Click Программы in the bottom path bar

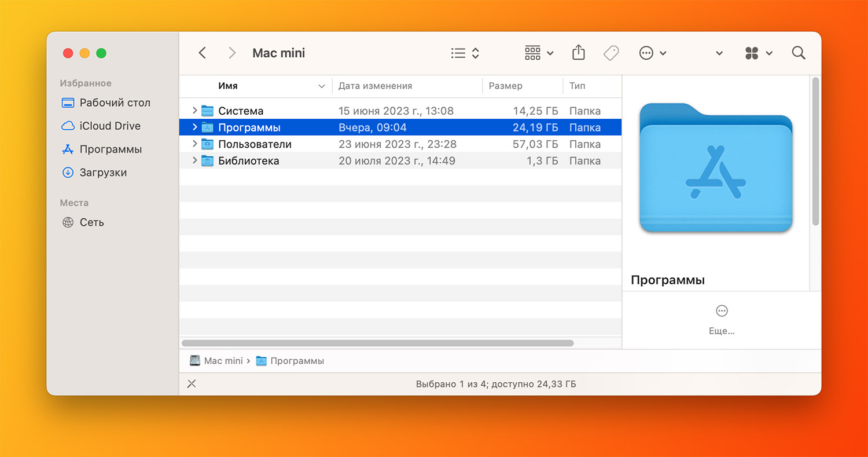coord(297,360)
